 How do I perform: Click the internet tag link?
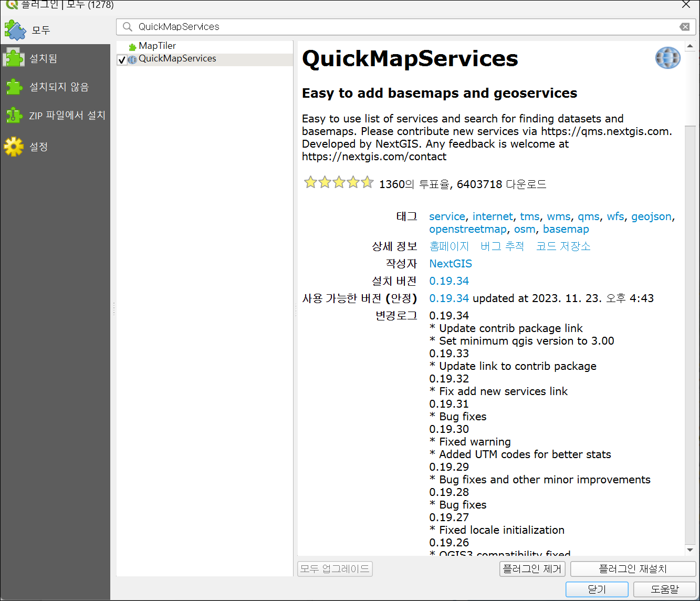tap(493, 216)
